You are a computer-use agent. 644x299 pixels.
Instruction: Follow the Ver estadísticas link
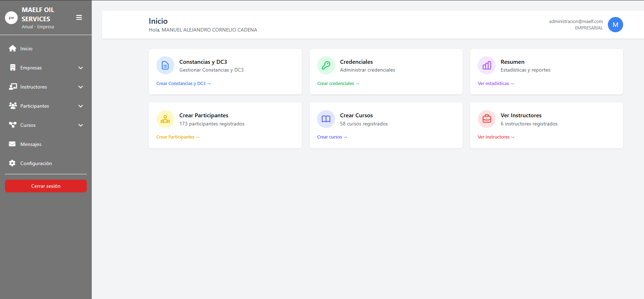click(495, 84)
